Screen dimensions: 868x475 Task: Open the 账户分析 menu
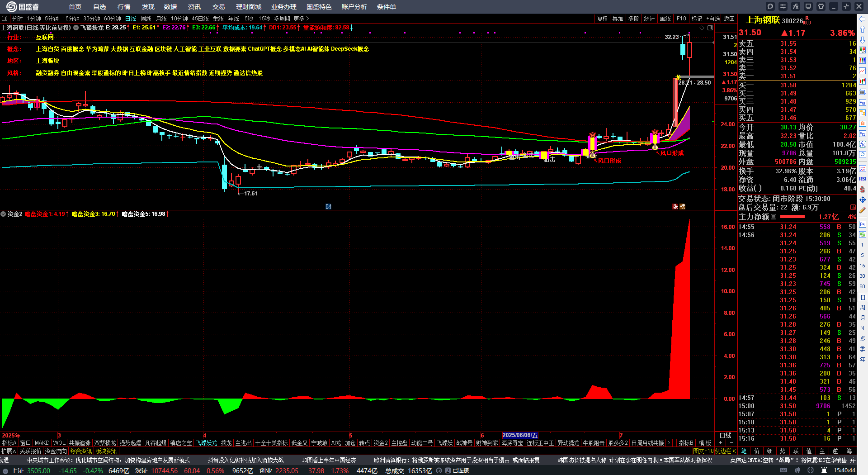[x=354, y=7]
